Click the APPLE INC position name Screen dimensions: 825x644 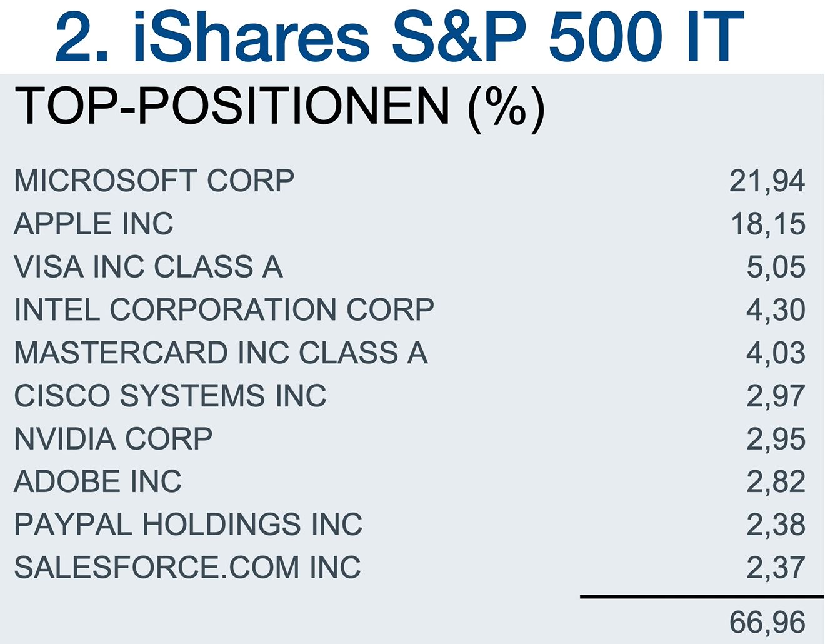pyautogui.click(x=94, y=224)
